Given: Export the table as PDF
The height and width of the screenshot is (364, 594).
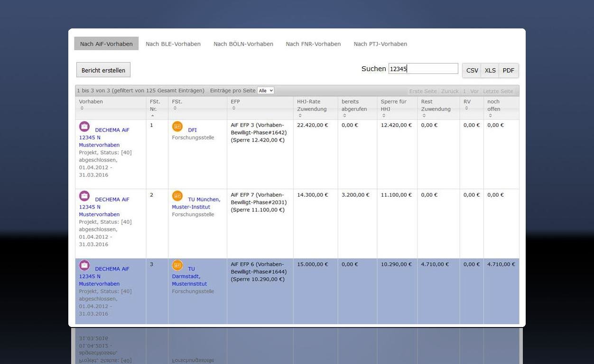Looking at the screenshot, I should 508,70.
